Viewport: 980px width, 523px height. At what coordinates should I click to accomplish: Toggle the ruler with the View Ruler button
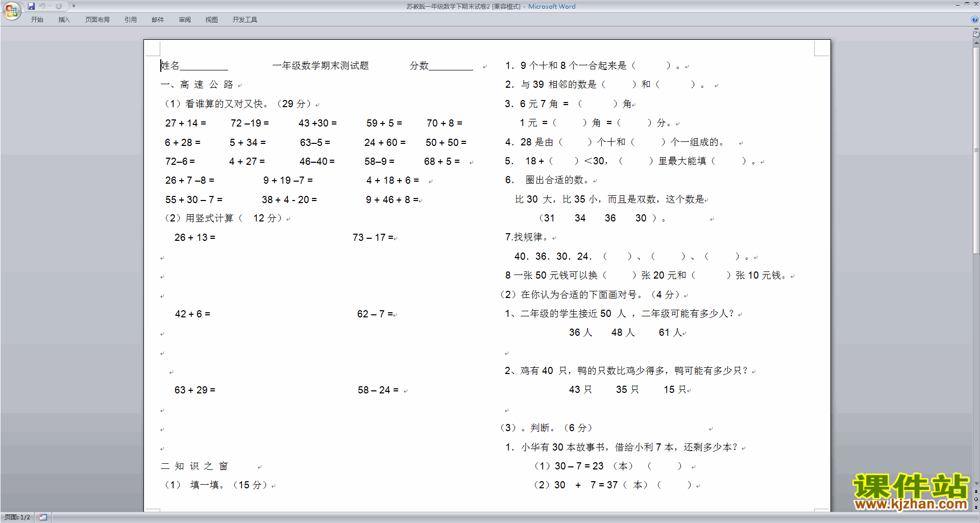coord(976,34)
